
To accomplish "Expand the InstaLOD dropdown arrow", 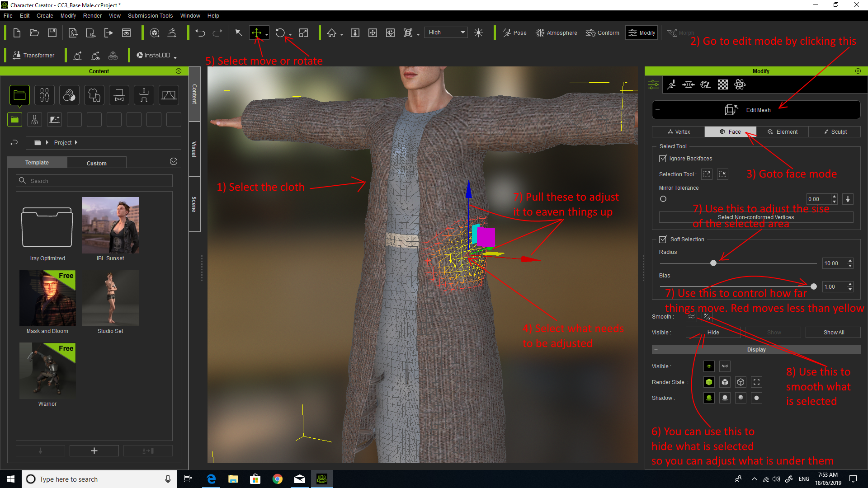I will [x=175, y=57].
